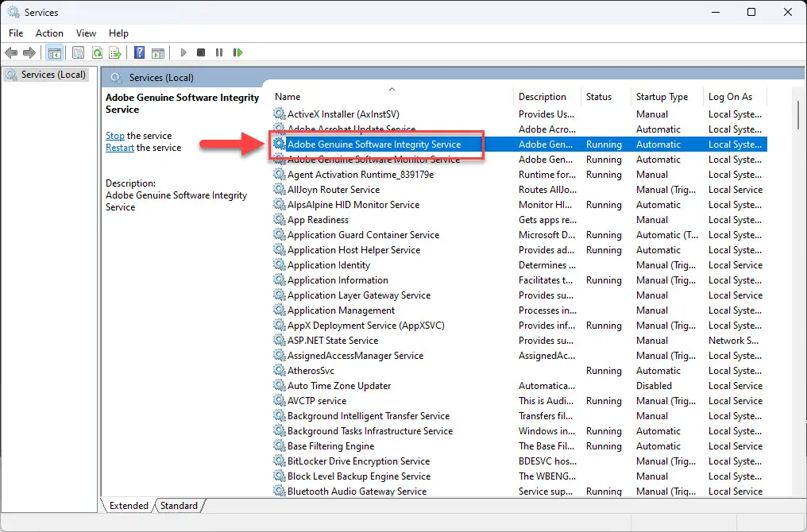Sort by the Startup Type column header
Image resolution: width=807 pixels, height=532 pixels.
click(667, 97)
